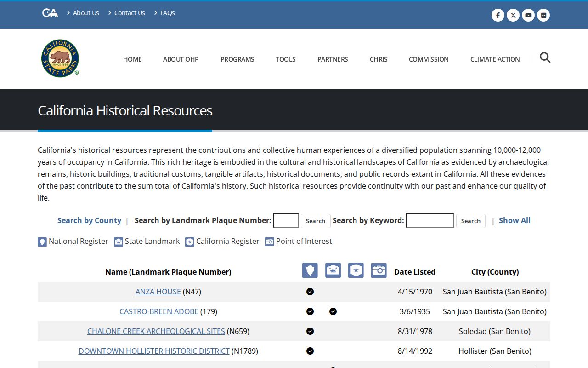Viewport: 588px width, 368px height.
Task: Click the State Landmark legend icon
Action: pos(119,241)
